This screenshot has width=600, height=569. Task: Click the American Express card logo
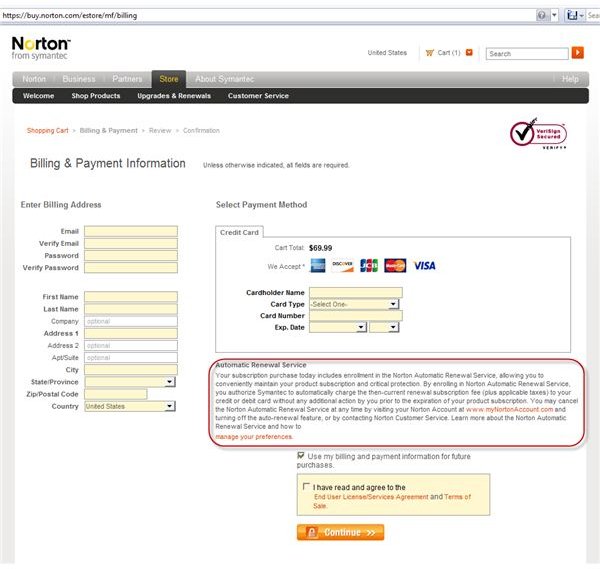pos(318,266)
